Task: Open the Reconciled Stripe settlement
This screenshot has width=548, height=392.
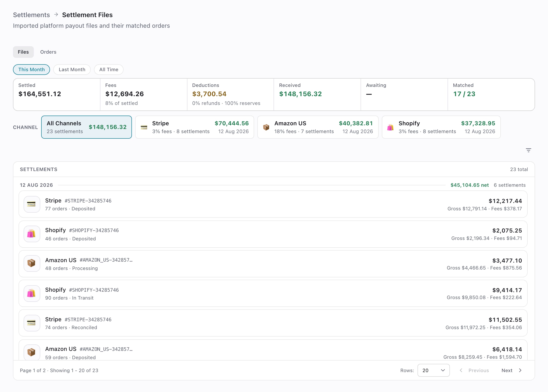Action: click(273, 323)
